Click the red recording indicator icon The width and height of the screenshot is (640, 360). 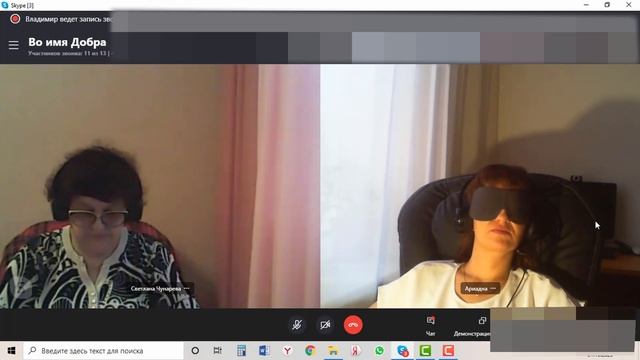[15, 19]
